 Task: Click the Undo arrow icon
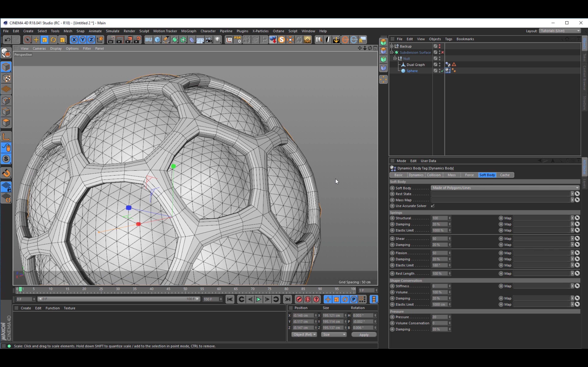coord(7,39)
